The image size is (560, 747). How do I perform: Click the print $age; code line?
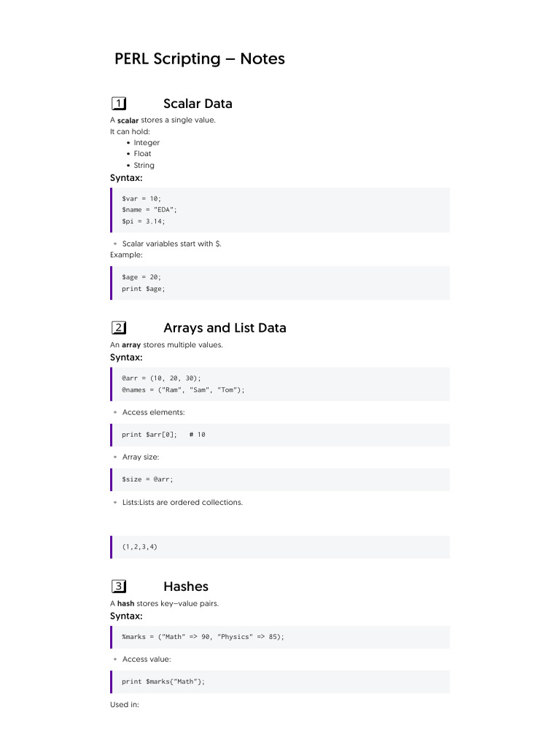(x=144, y=289)
